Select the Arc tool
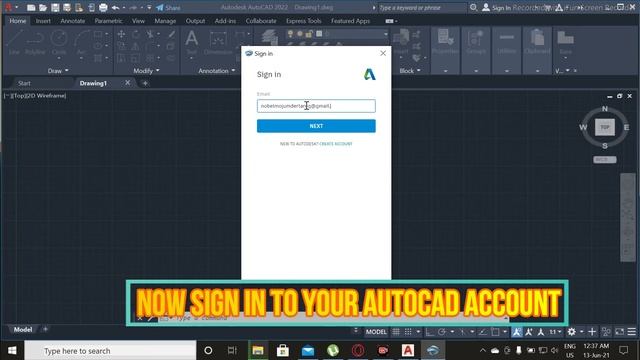 tap(81, 42)
